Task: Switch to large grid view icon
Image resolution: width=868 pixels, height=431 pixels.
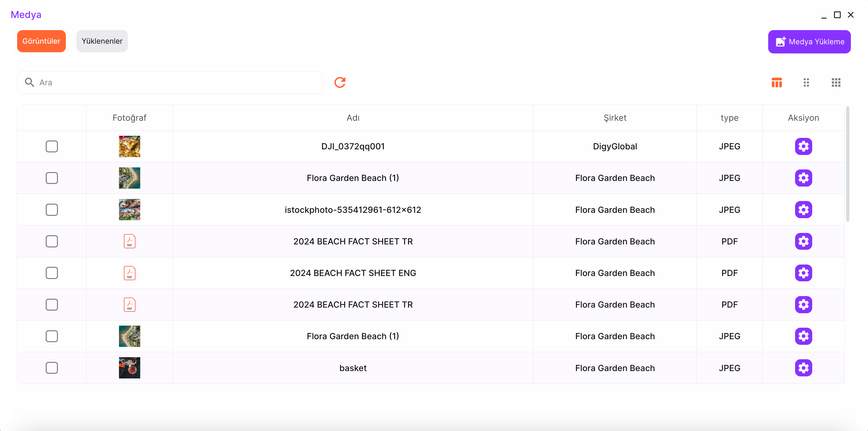Action: (x=836, y=82)
